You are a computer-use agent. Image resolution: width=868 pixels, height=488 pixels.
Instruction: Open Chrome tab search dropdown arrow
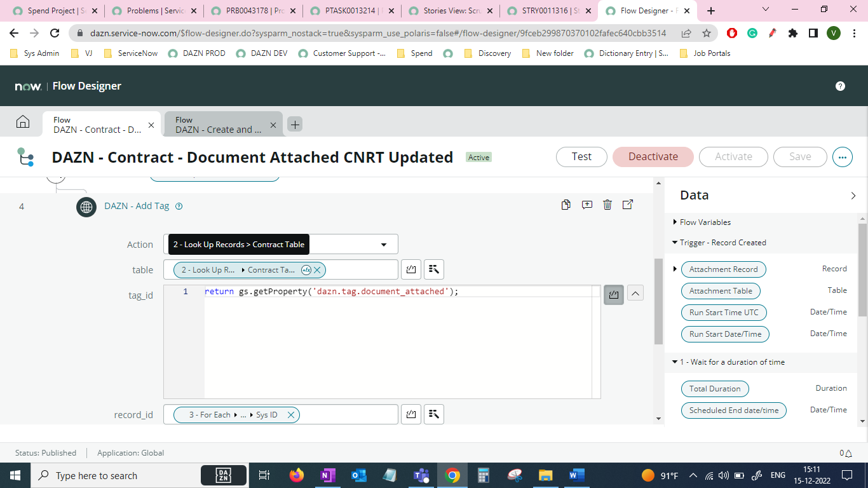pos(765,10)
